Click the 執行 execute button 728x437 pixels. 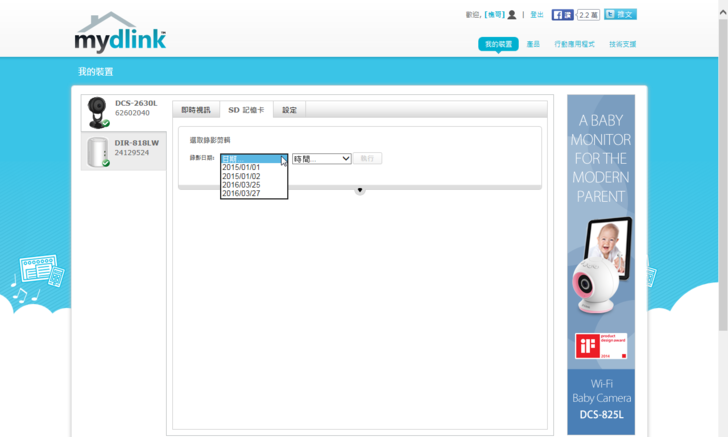(367, 158)
